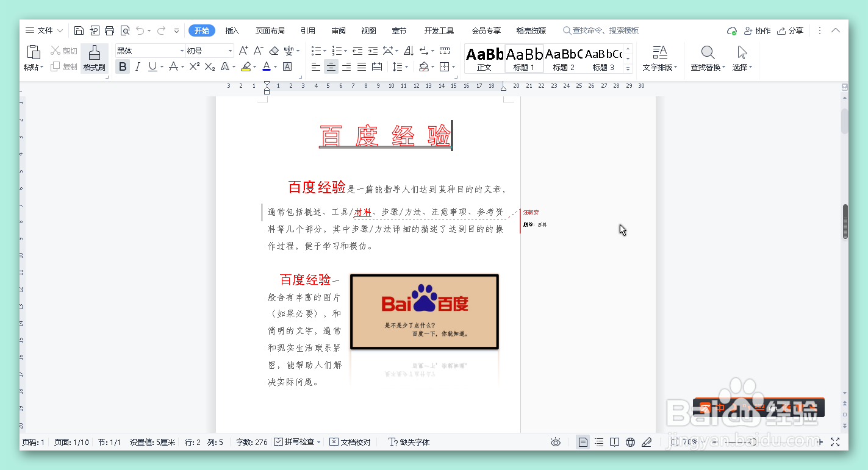
Task: Open the 选择 dropdown
Action: click(742, 67)
